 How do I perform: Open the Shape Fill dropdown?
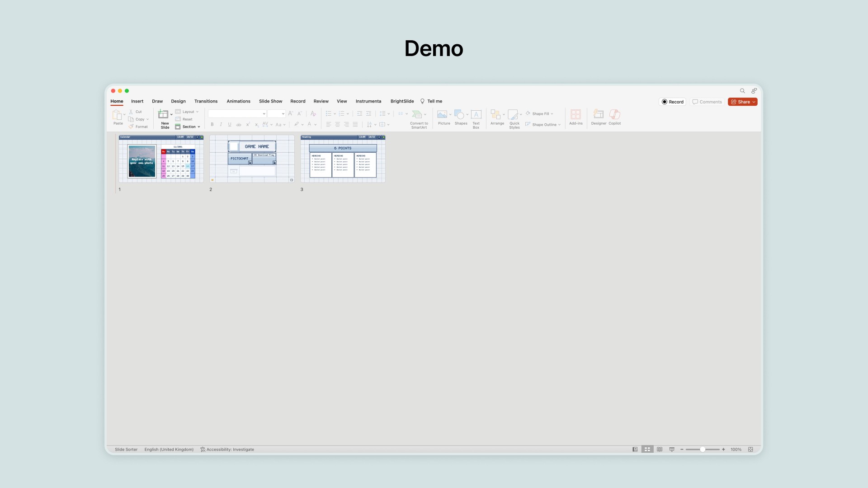tap(552, 114)
